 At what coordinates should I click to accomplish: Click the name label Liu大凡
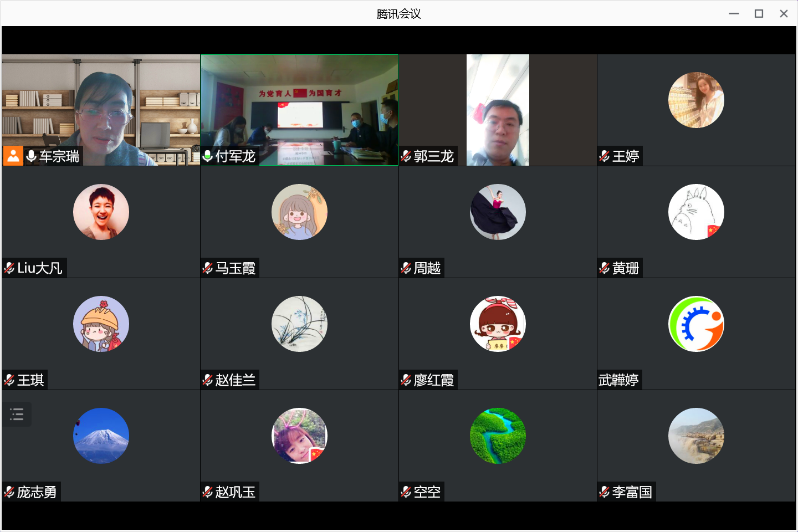point(40,268)
